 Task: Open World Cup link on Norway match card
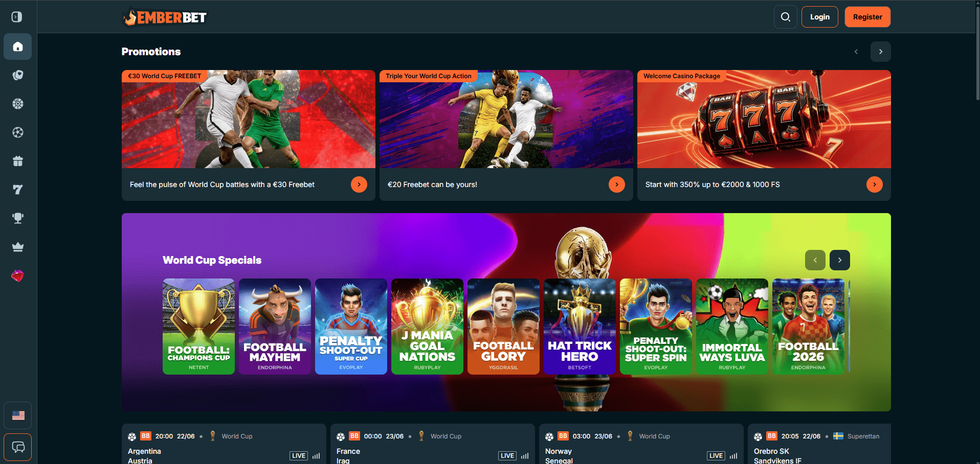click(x=654, y=436)
